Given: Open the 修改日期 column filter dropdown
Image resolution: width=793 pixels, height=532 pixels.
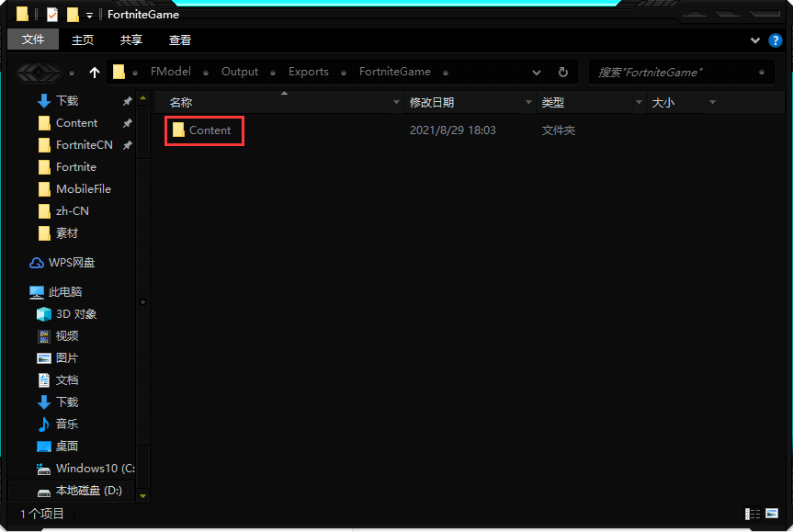Looking at the screenshot, I should click(528, 103).
